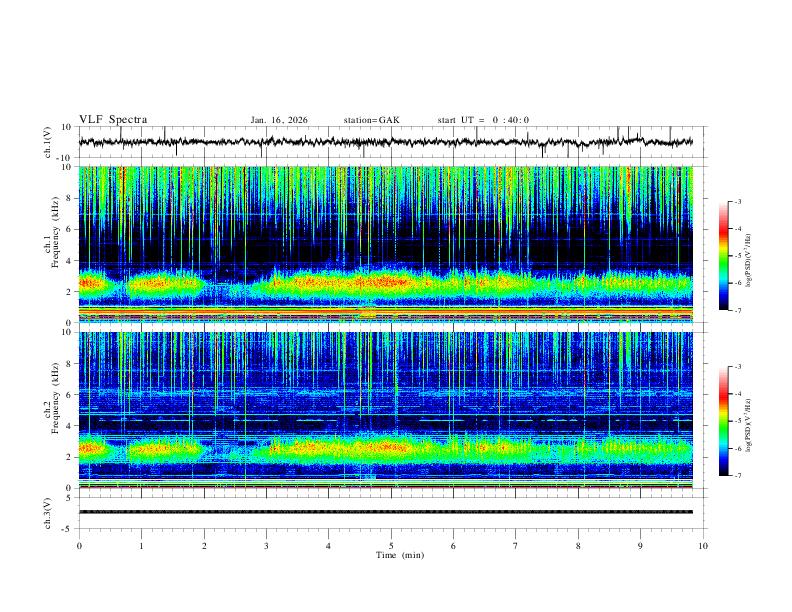Click time axis tick label "9"

640,546
